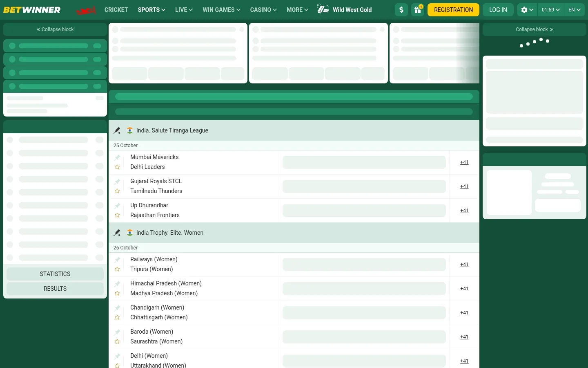Click the LOG IN button
This screenshot has width=588, height=368.
[x=498, y=10]
